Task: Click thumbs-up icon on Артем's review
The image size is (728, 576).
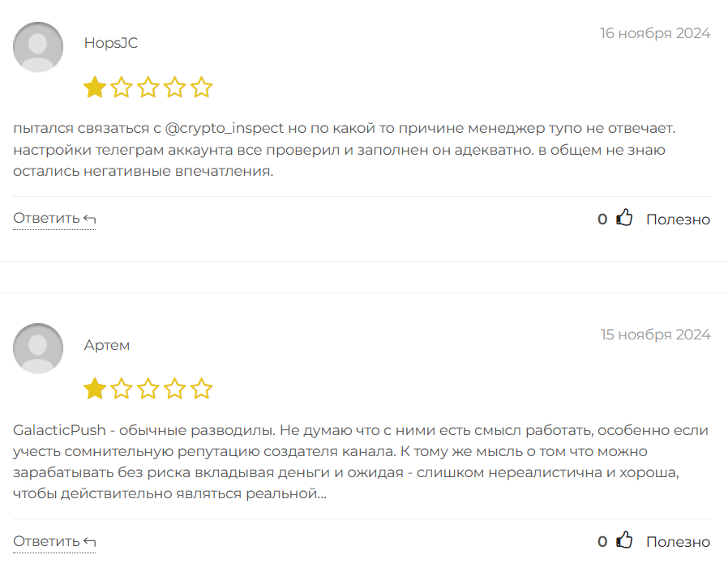Action: pyautogui.click(x=624, y=540)
